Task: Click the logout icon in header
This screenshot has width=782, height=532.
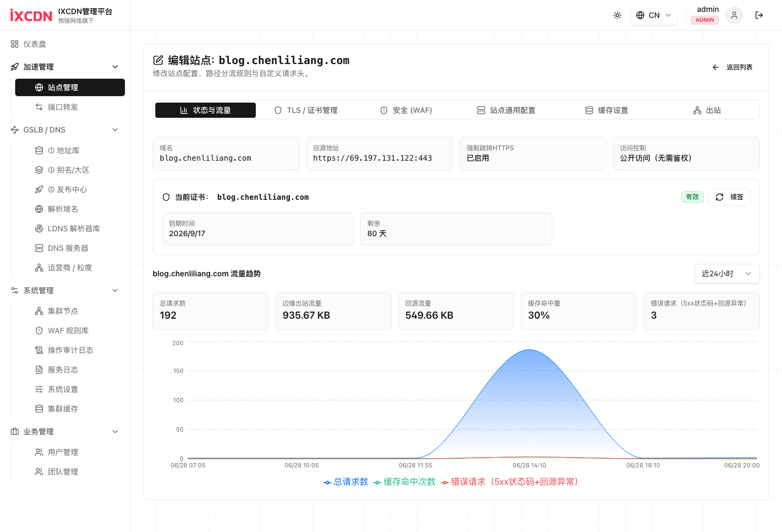Action: pyautogui.click(x=759, y=15)
